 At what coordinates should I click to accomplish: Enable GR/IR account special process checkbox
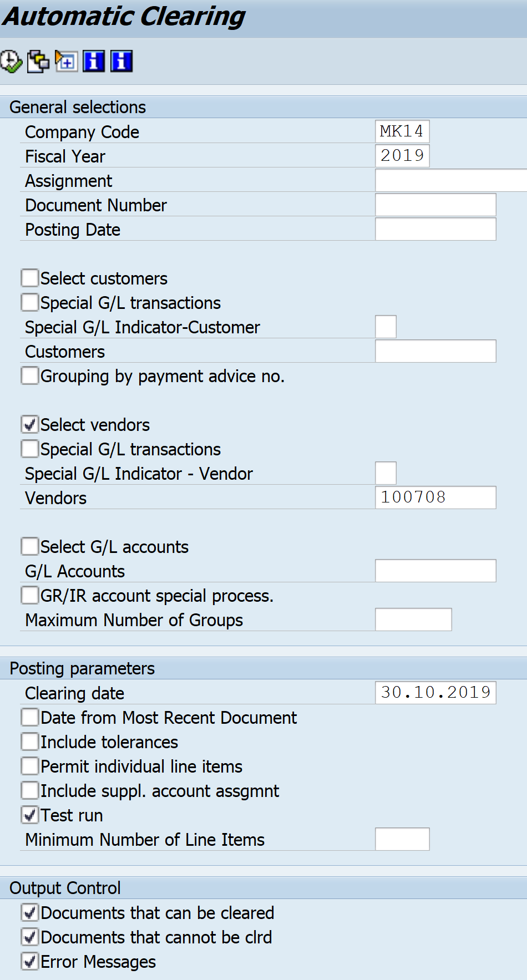click(x=30, y=595)
